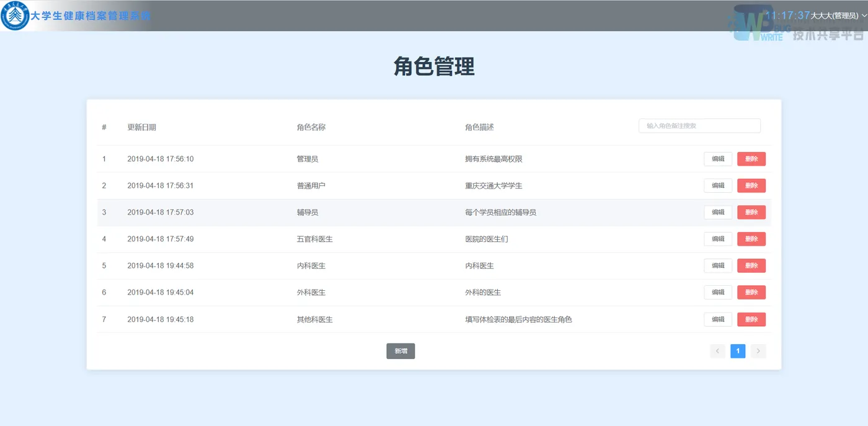Click the 大学生健康档案管理系统 title

click(x=91, y=16)
